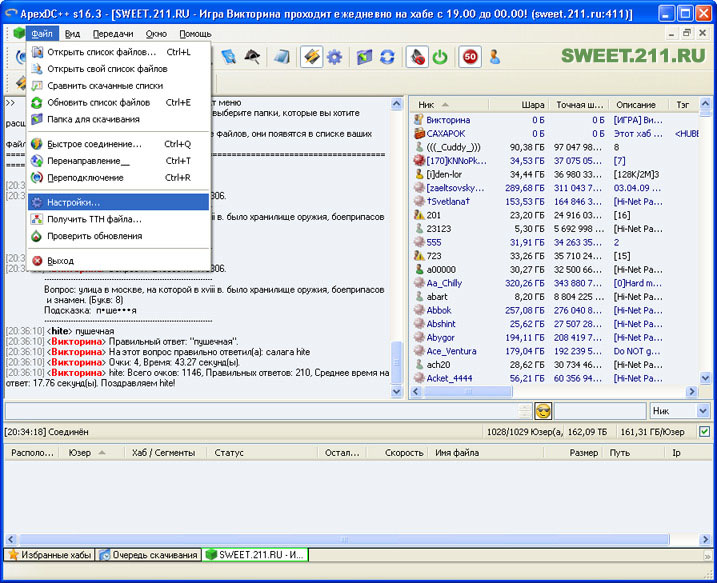This screenshot has height=583, width=717.
Task: Sort transfers by Скорость column header
Action: (397, 453)
